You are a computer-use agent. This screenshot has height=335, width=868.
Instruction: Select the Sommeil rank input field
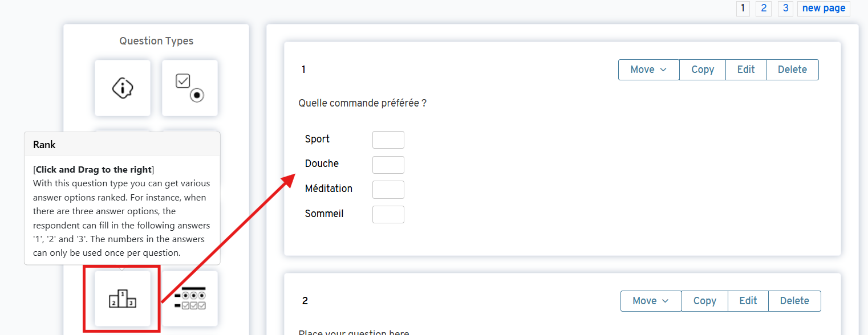coord(388,215)
